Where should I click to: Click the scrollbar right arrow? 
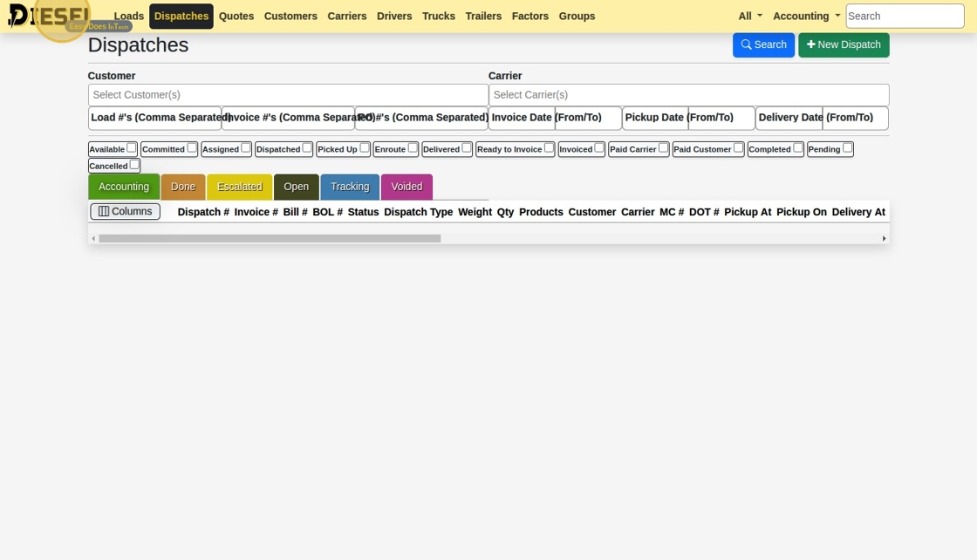[885, 239]
